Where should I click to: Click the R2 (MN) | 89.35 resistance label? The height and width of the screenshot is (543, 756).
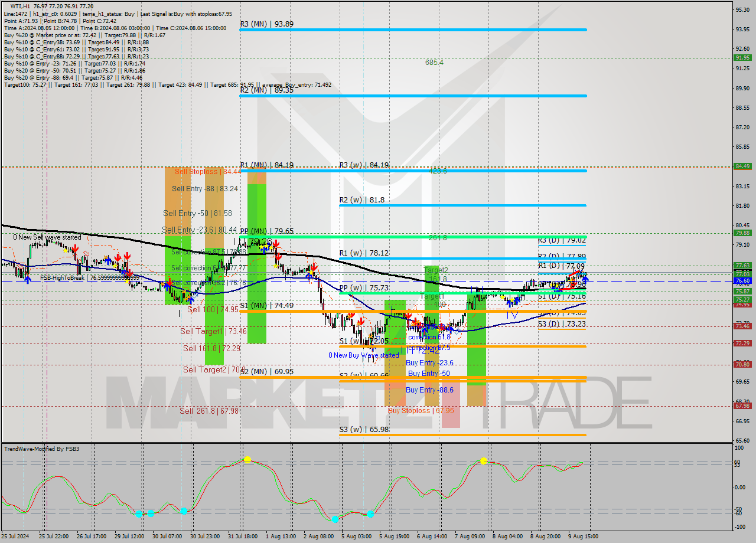pos(266,90)
